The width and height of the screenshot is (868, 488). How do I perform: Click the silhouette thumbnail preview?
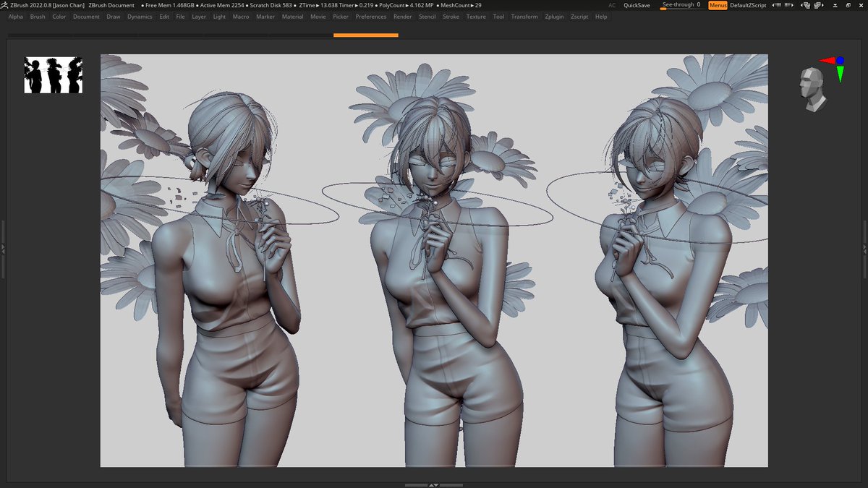[x=54, y=75]
